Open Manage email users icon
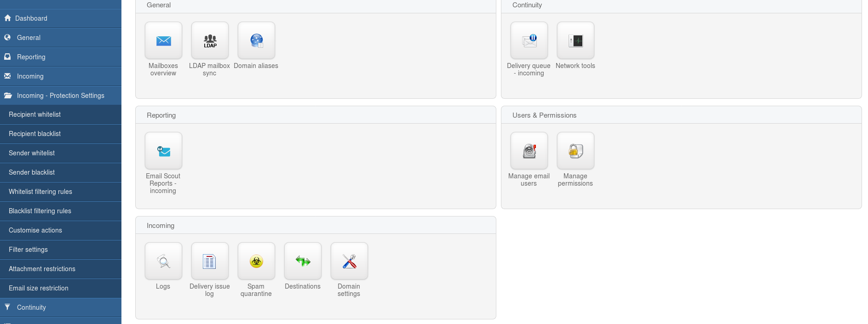The height and width of the screenshot is (324, 868). coord(529,151)
